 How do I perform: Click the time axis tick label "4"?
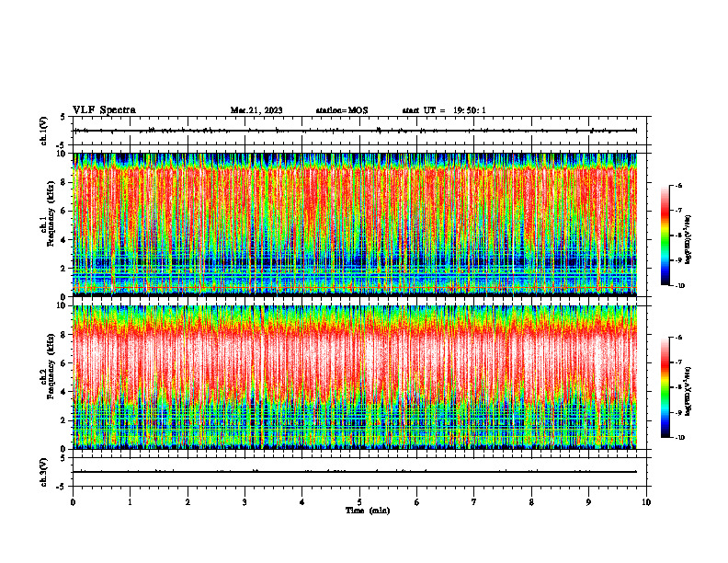(302, 502)
